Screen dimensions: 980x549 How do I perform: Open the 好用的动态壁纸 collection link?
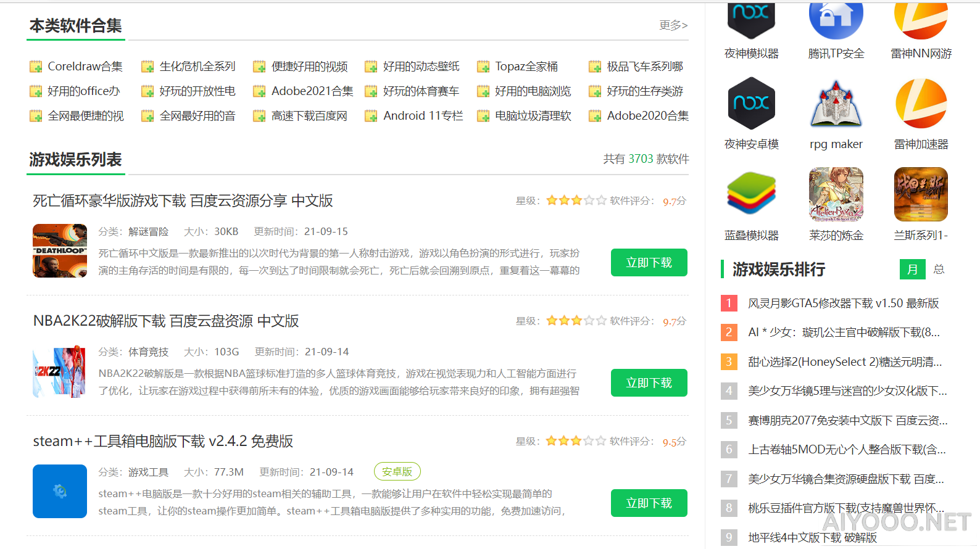point(421,67)
